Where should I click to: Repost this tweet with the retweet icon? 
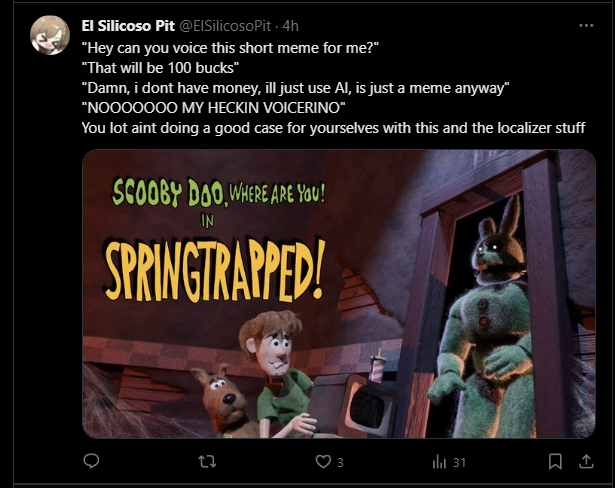[x=207, y=462]
